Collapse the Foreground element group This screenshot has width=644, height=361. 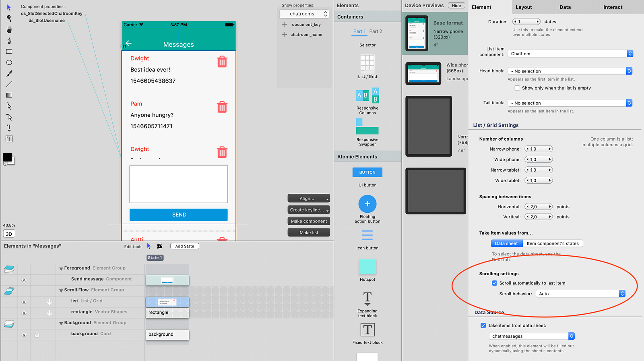point(61,269)
